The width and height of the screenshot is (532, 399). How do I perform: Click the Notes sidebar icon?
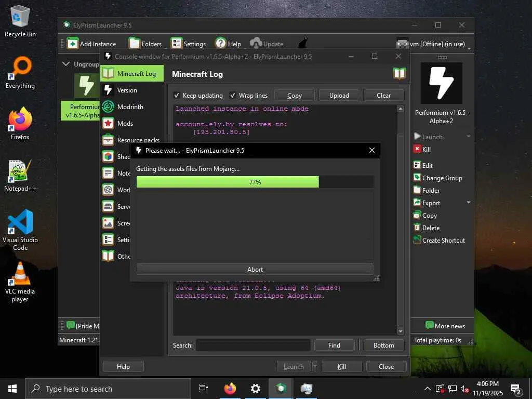tap(108, 173)
